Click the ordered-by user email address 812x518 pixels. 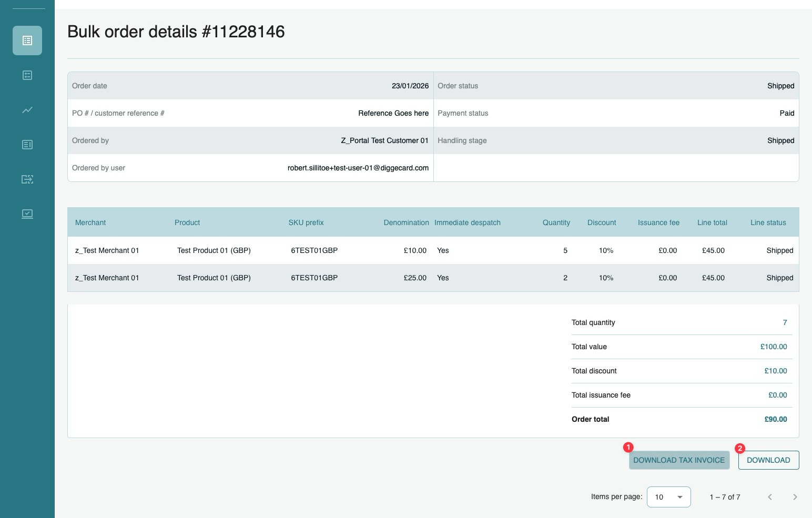tap(358, 168)
